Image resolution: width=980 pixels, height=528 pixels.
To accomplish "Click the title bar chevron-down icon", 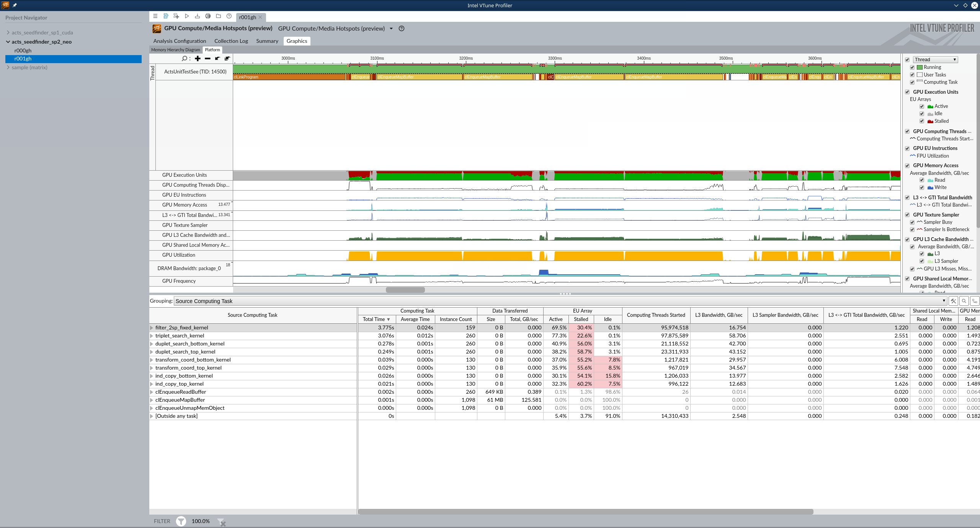I will point(956,5).
